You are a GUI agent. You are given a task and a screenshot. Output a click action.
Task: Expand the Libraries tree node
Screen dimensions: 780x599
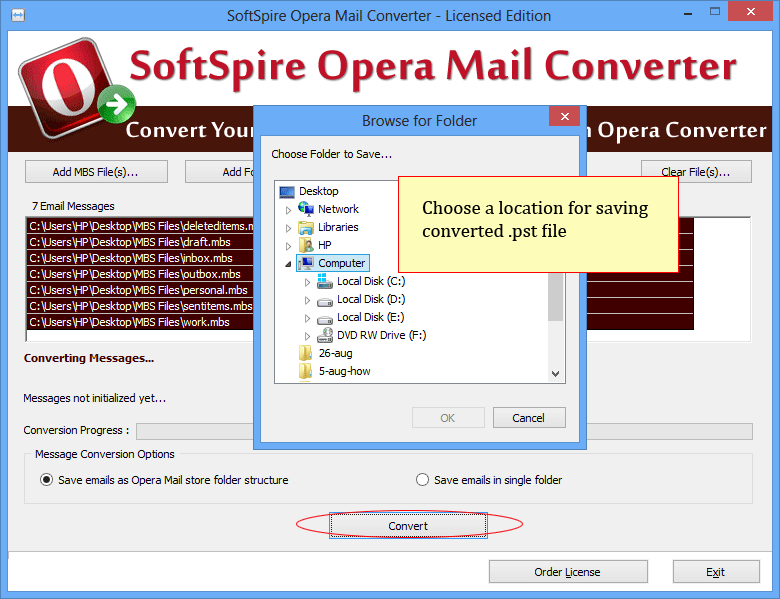288,228
